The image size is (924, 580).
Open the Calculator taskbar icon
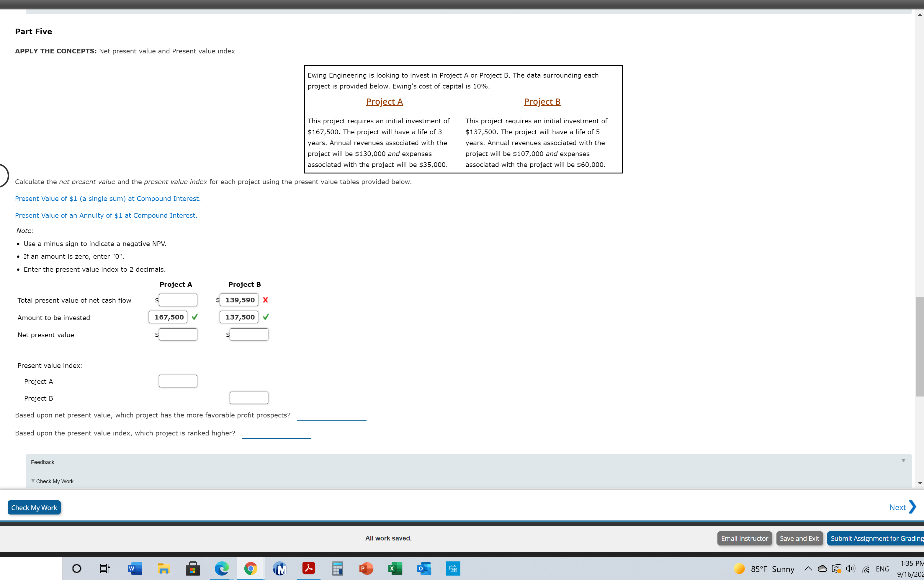(337, 568)
